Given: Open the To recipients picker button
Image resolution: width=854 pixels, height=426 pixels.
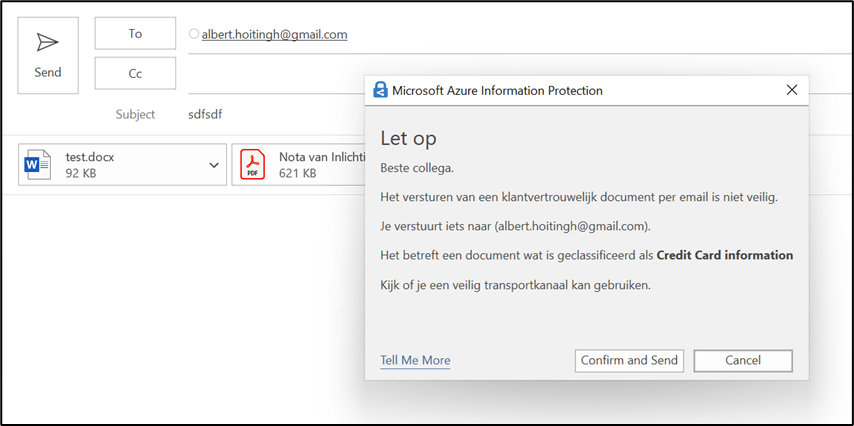Looking at the screenshot, I should click(135, 33).
